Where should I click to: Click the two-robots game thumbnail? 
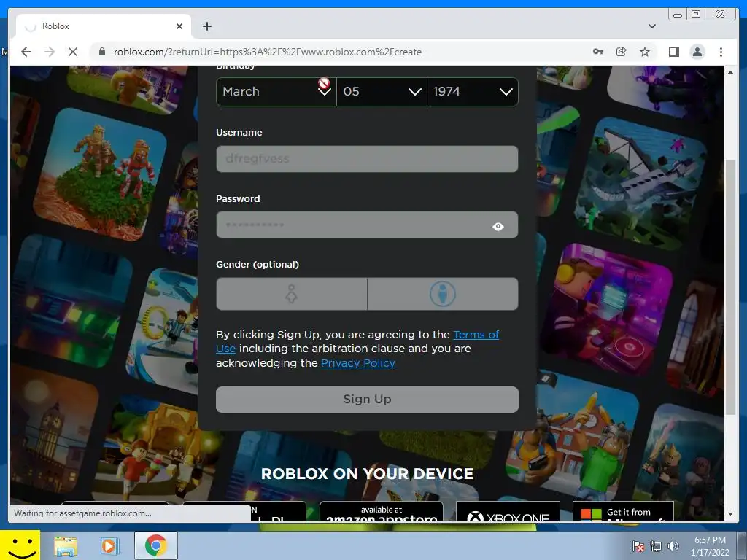101,174
